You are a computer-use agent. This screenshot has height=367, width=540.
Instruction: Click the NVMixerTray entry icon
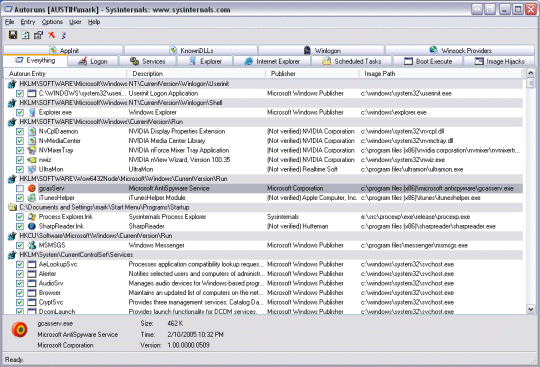(x=32, y=150)
